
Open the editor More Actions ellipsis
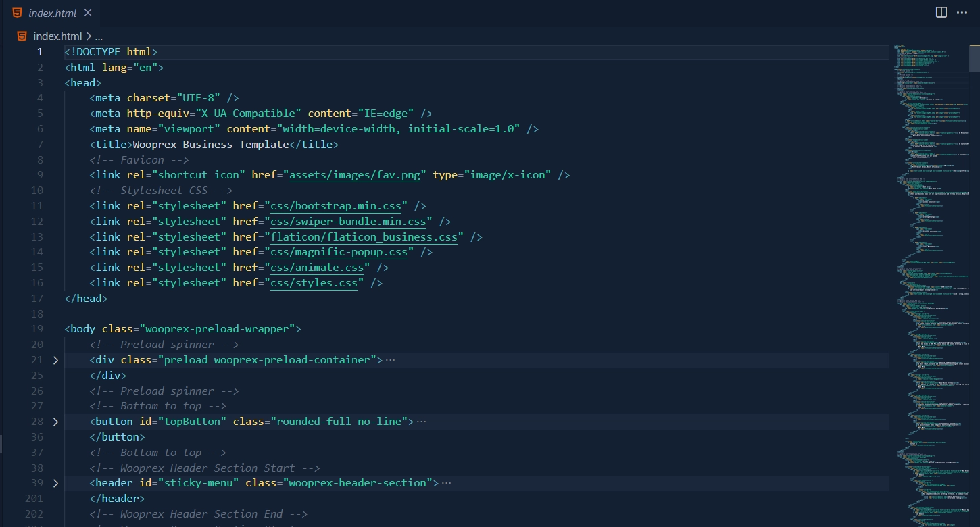click(962, 11)
